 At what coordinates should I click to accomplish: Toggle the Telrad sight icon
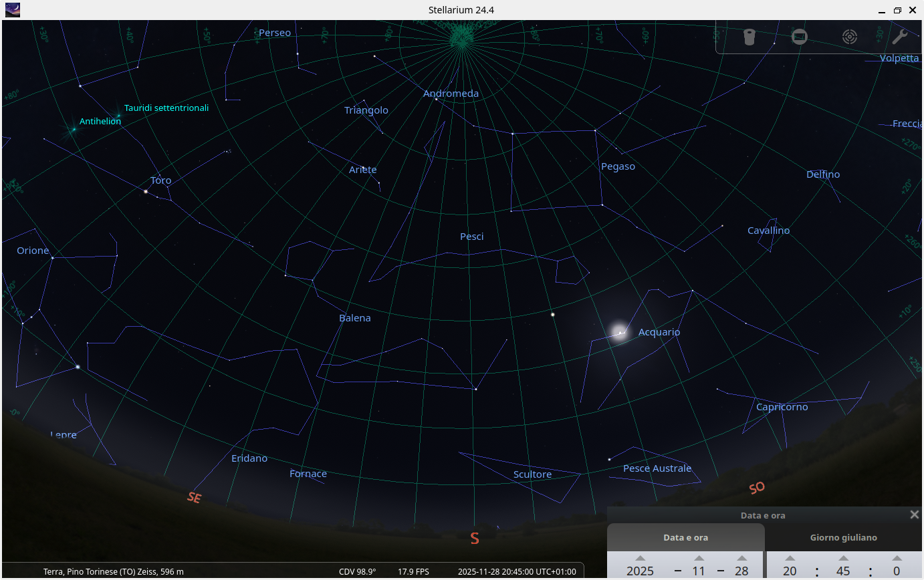tap(849, 37)
